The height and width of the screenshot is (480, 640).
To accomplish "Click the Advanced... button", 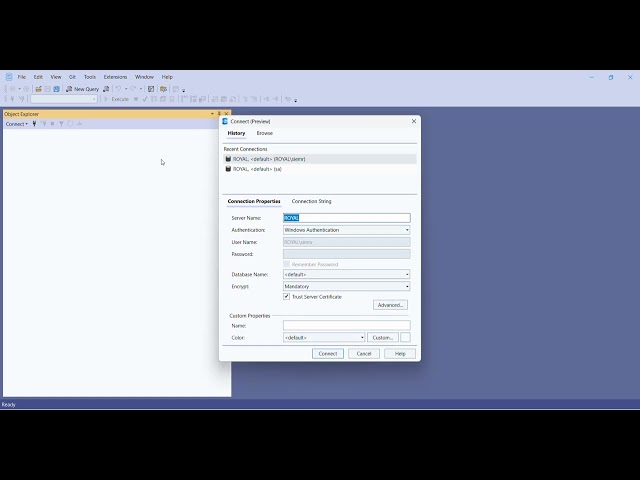I will tap(390, 305).
